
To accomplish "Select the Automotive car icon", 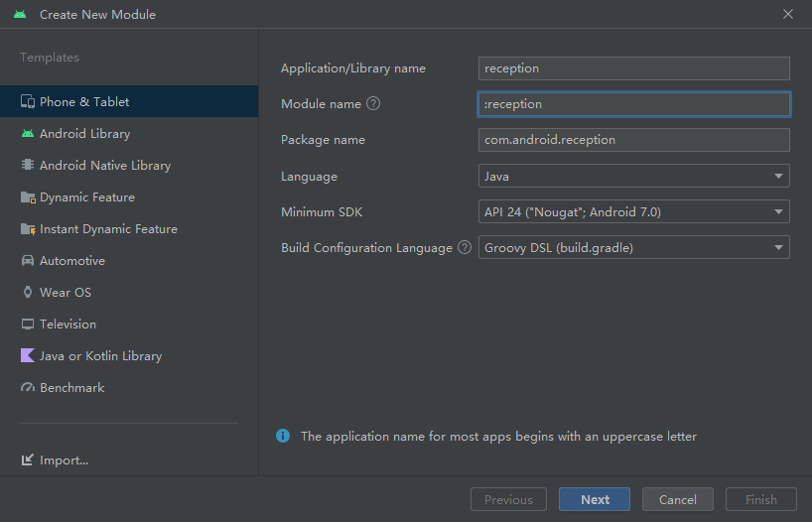I will pyautogui.click(x=28, y=261).
